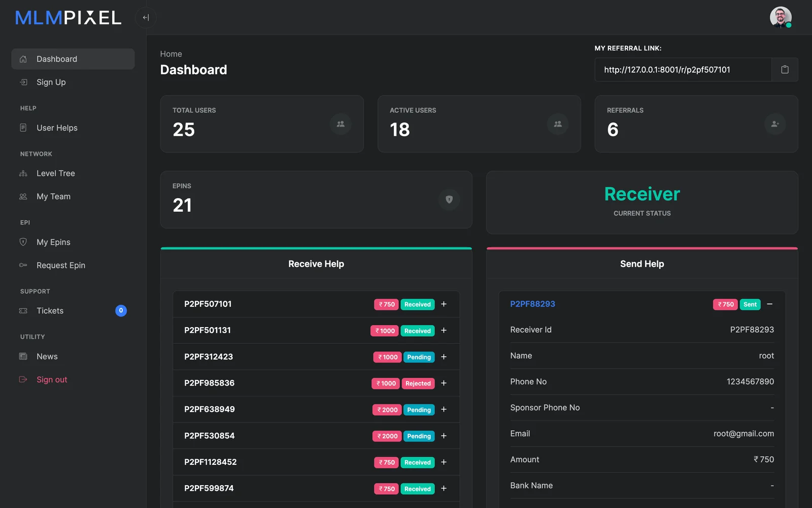Click the User Helps document icon

(x=23, y=128)
